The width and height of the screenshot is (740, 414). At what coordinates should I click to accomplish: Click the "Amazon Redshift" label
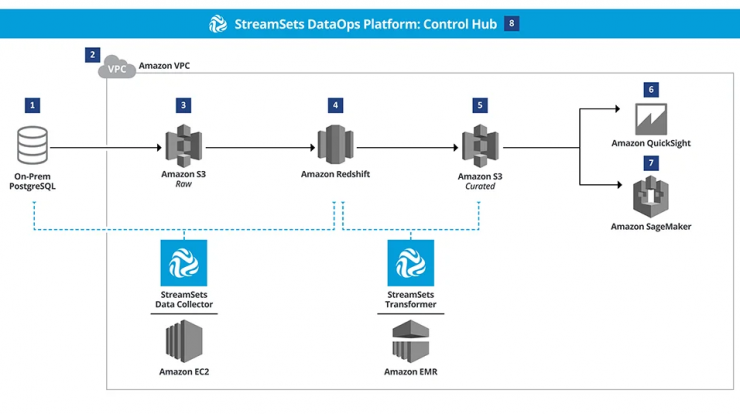pyautogui.click(x=336, y=174)
